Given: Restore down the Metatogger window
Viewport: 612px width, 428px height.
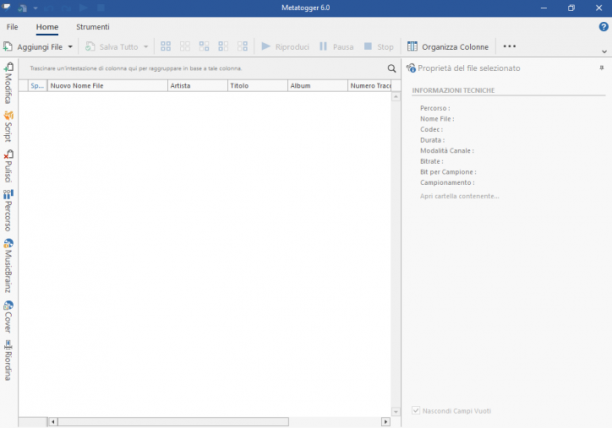Looking at the screenshot, I should point(571,8).
